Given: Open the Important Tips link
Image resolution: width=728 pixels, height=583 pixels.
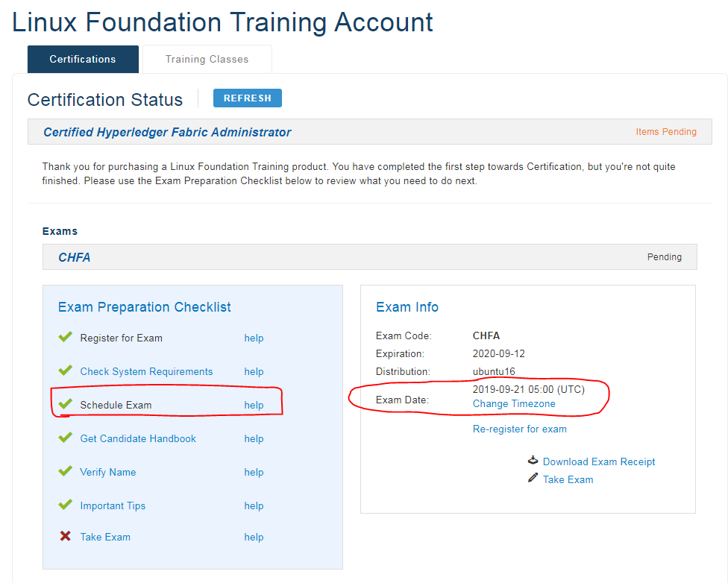Looking at the screenshot, I should coord(113,505).
